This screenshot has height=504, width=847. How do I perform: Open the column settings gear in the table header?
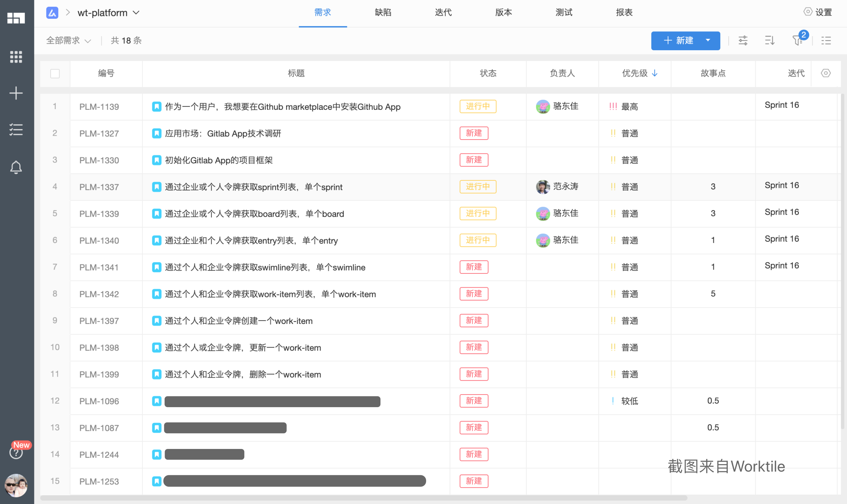coord(826,73)
